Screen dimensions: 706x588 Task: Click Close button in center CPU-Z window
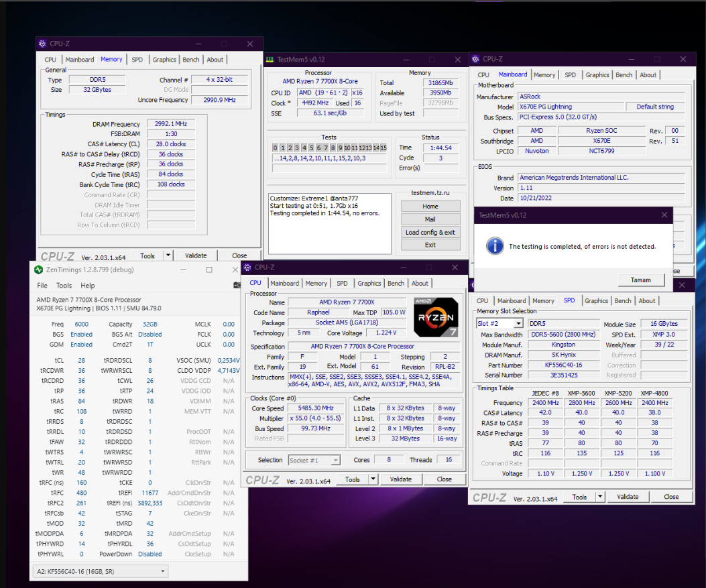[445, 479]
